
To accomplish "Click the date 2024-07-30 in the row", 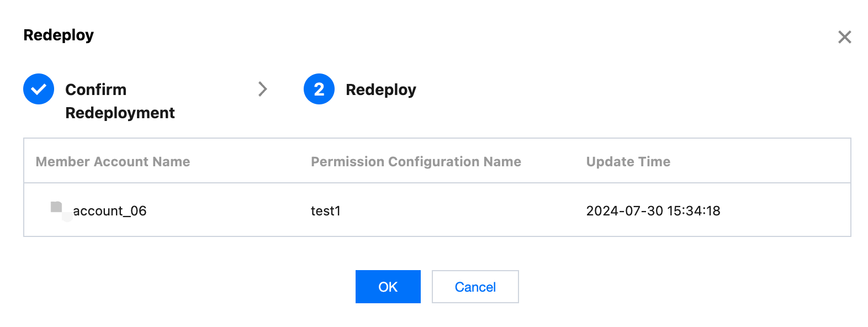I will coord(624,211).
